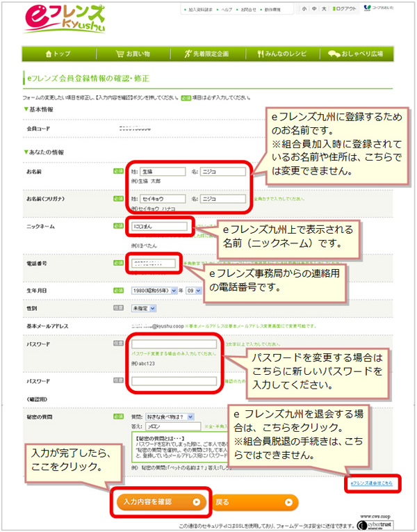This screenshot has width=417, height=532.
Task: Set font size to 小
Action: coord(304,9)
